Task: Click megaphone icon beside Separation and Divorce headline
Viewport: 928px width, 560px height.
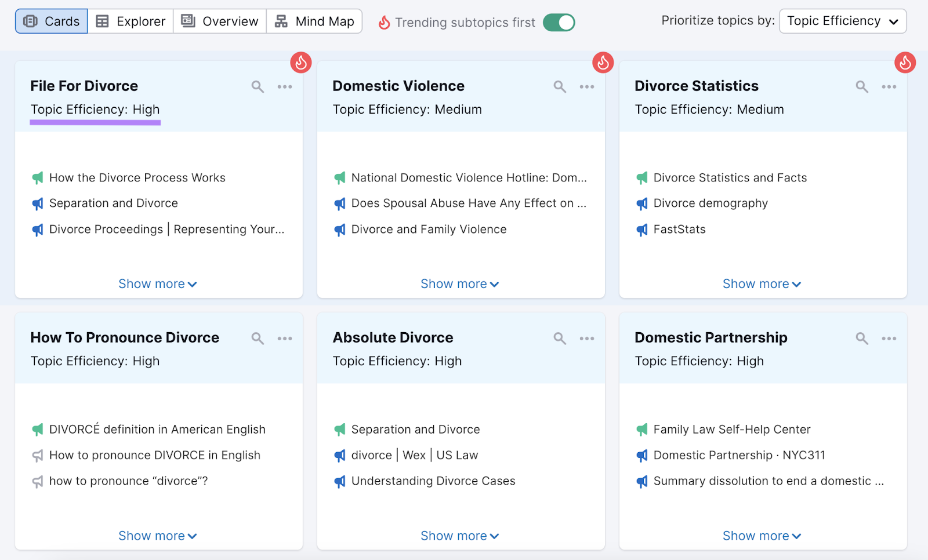Action: click(38, 203)
